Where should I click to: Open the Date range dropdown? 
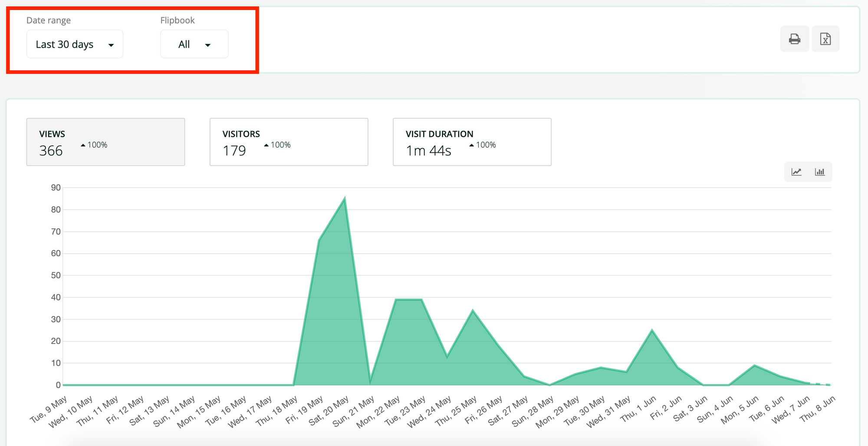click(75, 44)
